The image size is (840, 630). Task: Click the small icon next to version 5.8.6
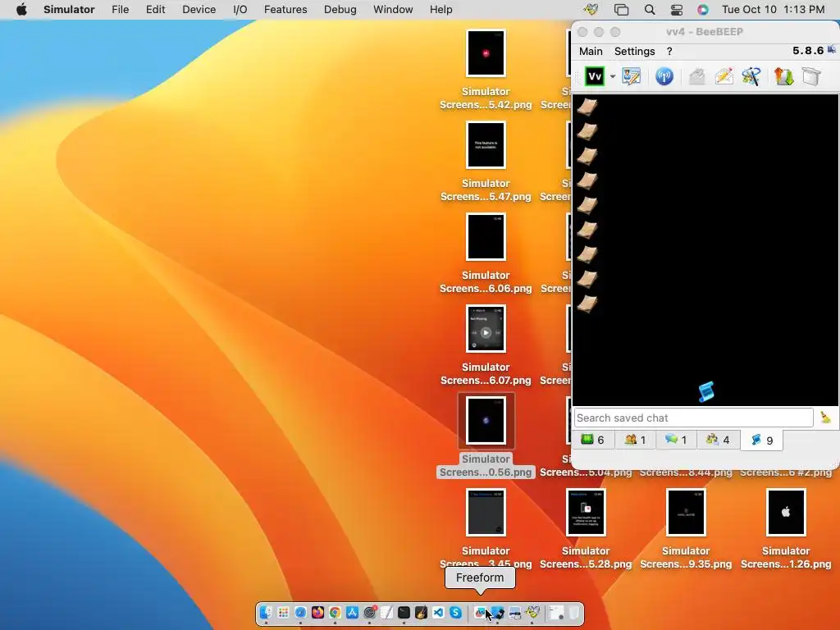832,50
